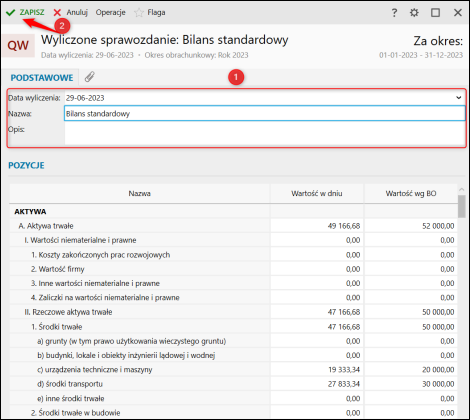Maximize the report window
This screenshot has width=470, height=420.
click(x=435, y=13)
